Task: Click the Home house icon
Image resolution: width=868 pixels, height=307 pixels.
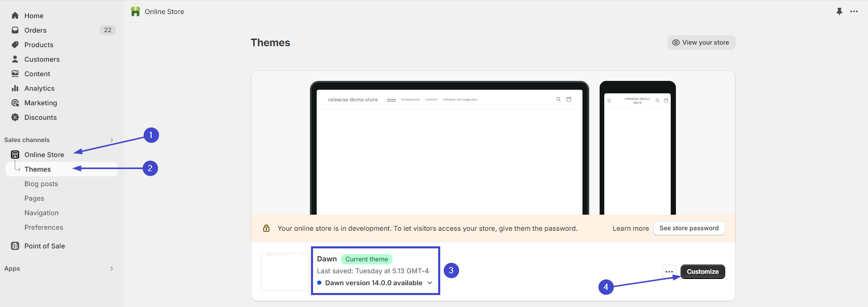Action: click(15, 16)
